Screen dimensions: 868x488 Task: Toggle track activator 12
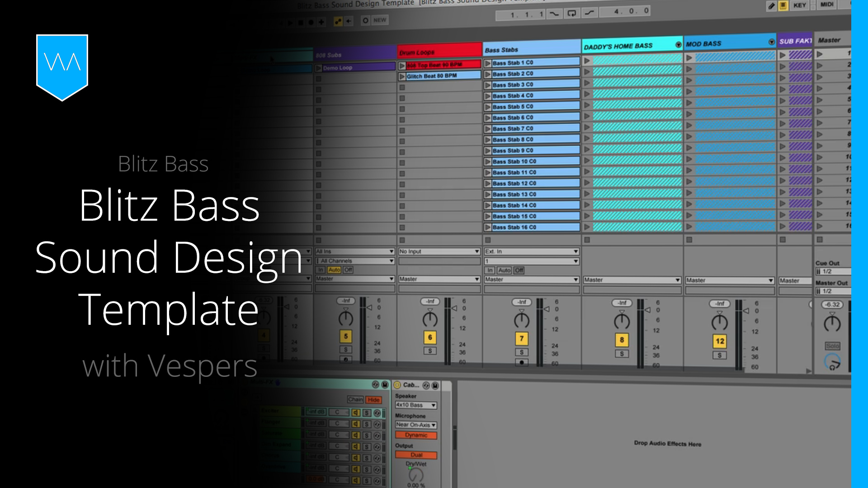[x=720, y=341]
